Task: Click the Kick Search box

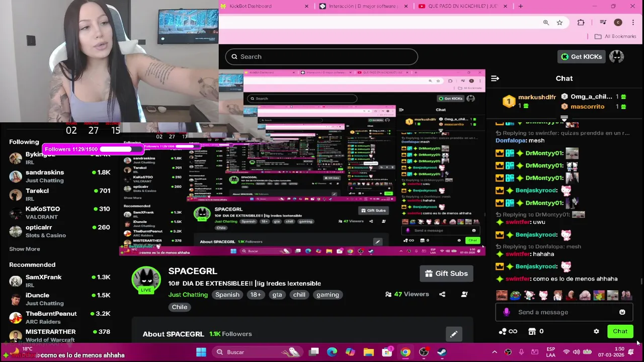Action: [x=321, y=57]
